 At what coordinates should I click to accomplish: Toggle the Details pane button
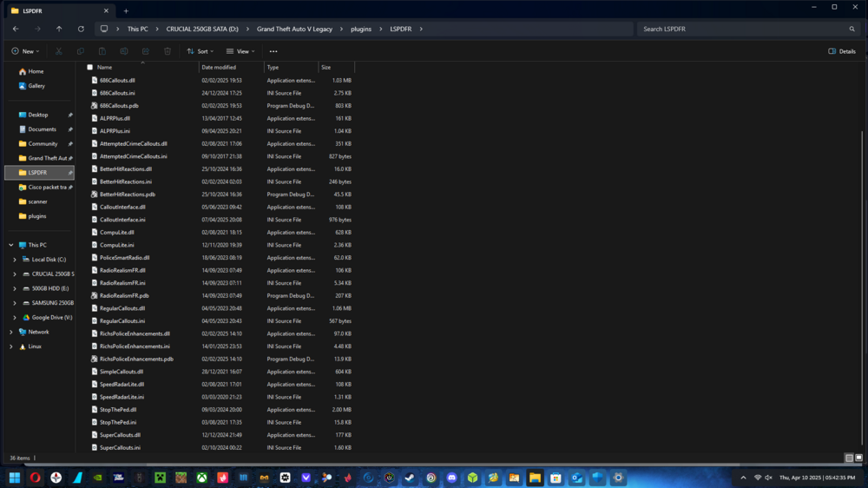(842, 51)
